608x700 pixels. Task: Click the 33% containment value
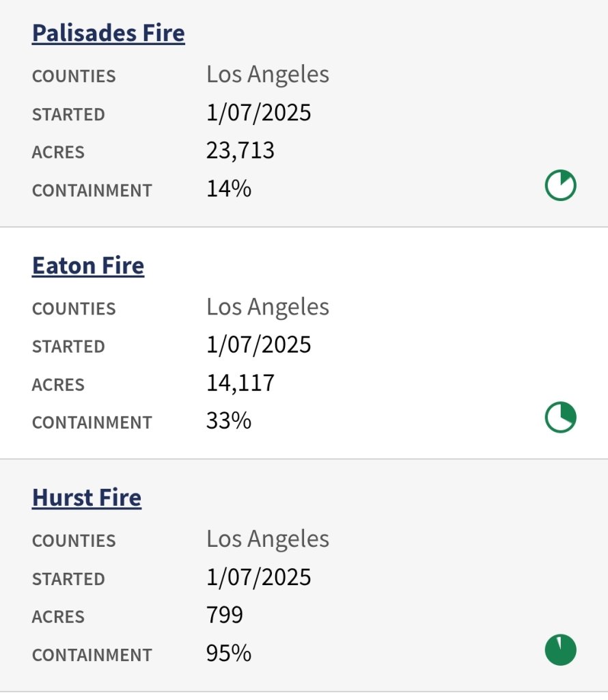coord(229,421)
